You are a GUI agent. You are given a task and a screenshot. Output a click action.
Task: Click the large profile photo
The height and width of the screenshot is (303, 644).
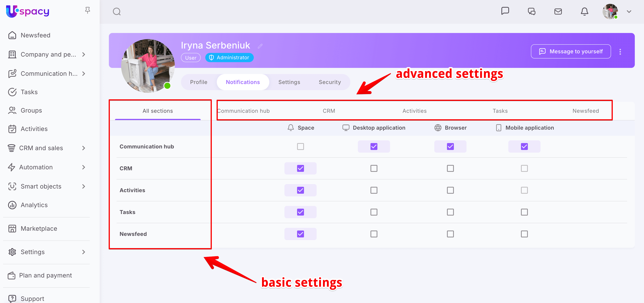coord(148,66)
